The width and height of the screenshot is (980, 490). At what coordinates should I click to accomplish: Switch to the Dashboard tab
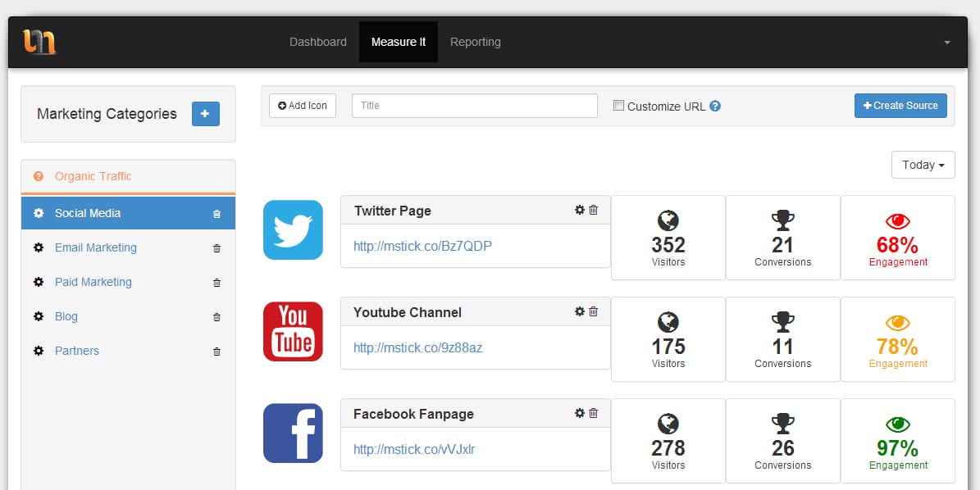tap(318, 42)
